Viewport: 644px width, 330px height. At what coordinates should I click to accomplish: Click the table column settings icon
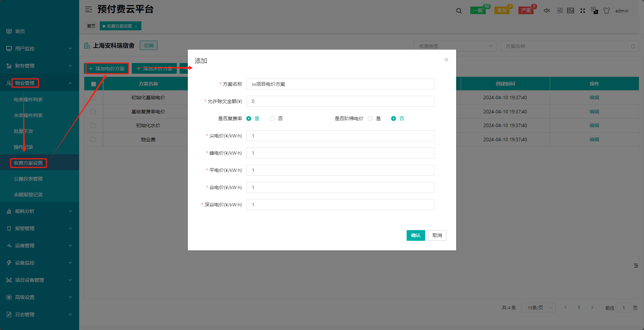coord(636,266)
